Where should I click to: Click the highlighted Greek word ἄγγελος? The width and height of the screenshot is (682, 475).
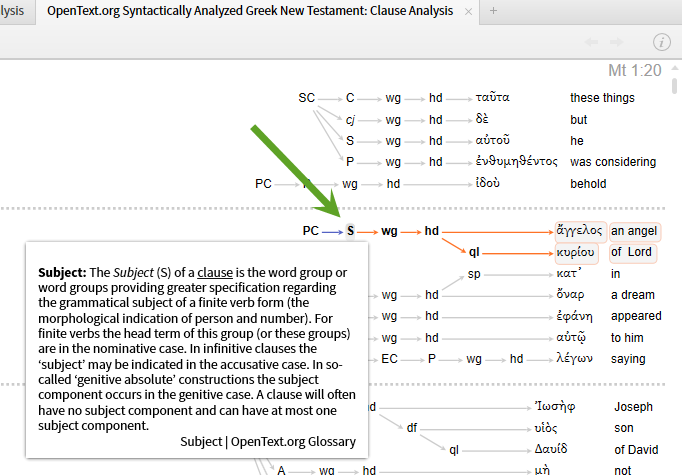pos(581,231)
